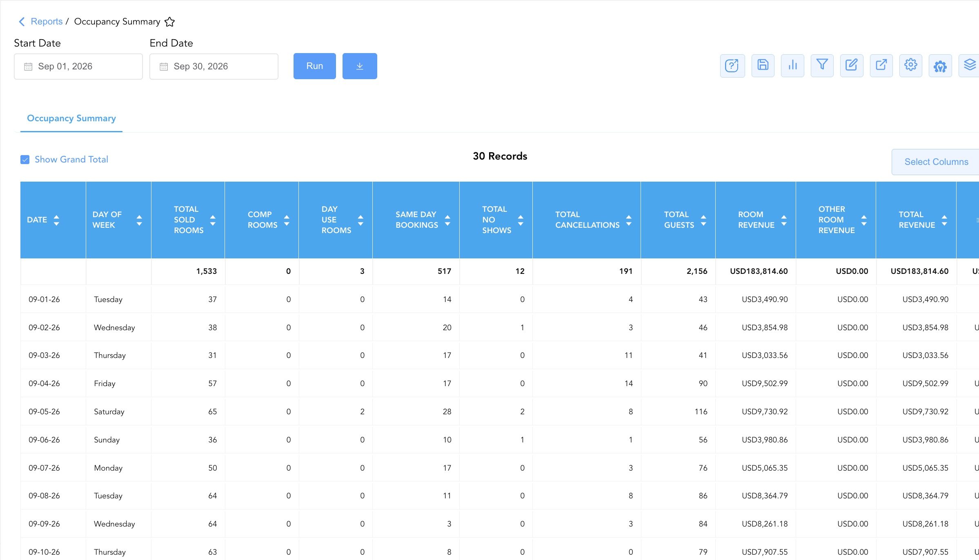Viewport: 979px width, 560px height.
Task: Click the save report floppy icon
Action: click(763, 66)
